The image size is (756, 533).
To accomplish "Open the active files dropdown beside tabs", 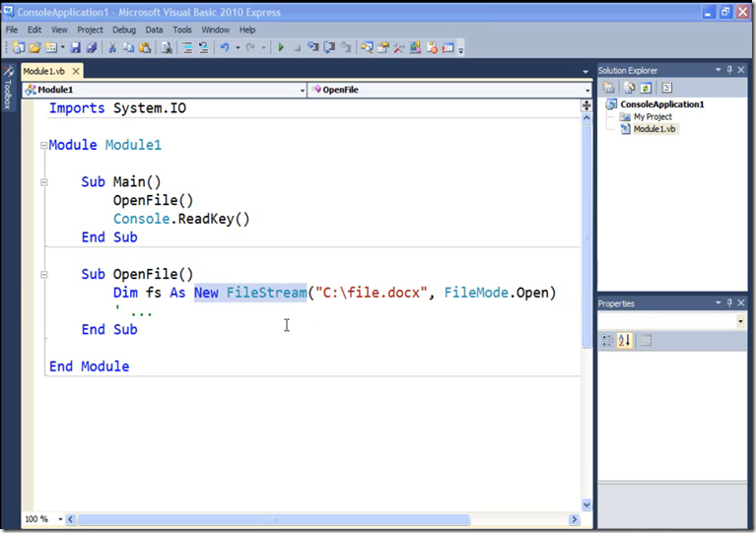I will click(585, 72).
